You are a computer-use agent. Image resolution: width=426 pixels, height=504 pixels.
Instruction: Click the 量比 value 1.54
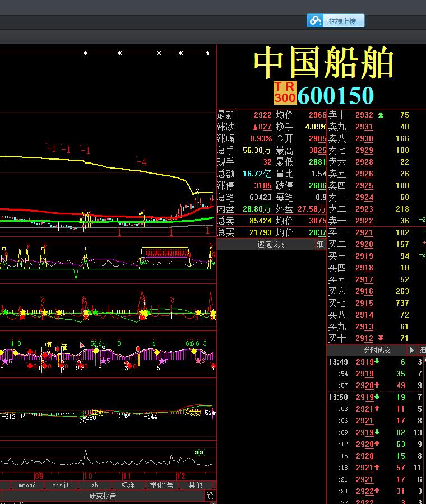(319, 174)
